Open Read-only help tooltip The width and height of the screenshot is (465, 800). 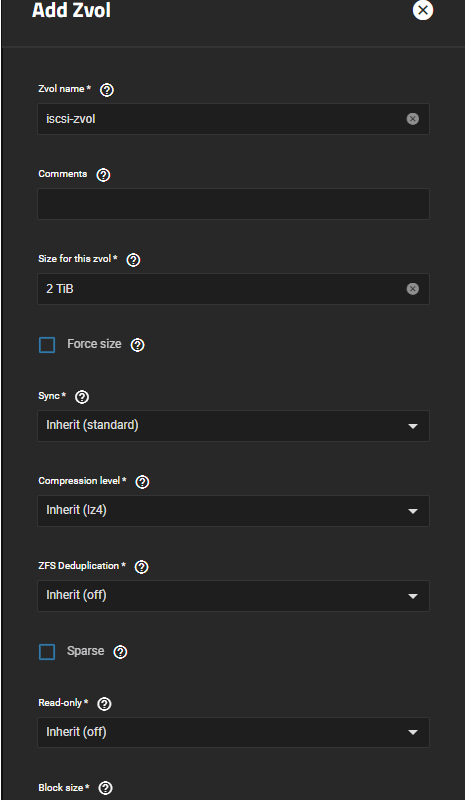pos(104,704)
